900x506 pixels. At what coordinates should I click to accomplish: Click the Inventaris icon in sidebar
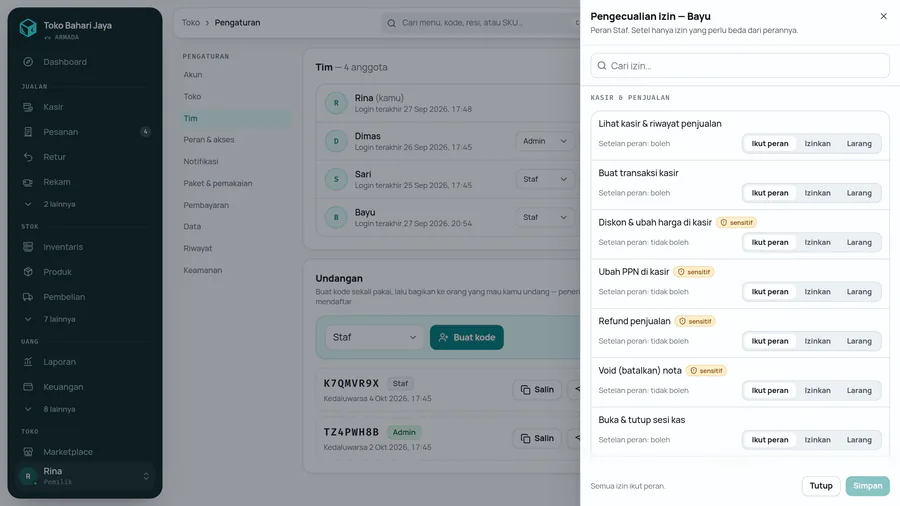[28, 247]
